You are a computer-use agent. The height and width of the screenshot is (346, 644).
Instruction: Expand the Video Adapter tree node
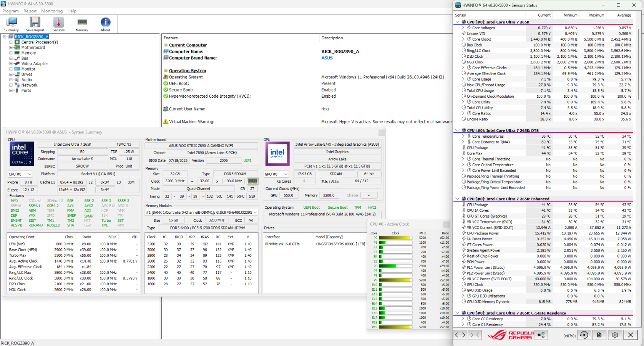pos(11,64)
